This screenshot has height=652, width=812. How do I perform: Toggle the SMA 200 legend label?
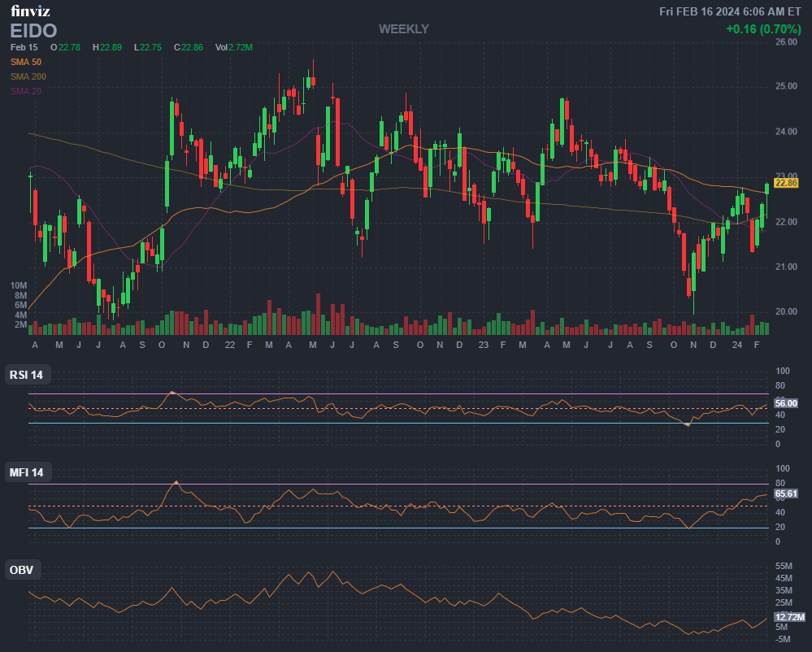point(28,76)
